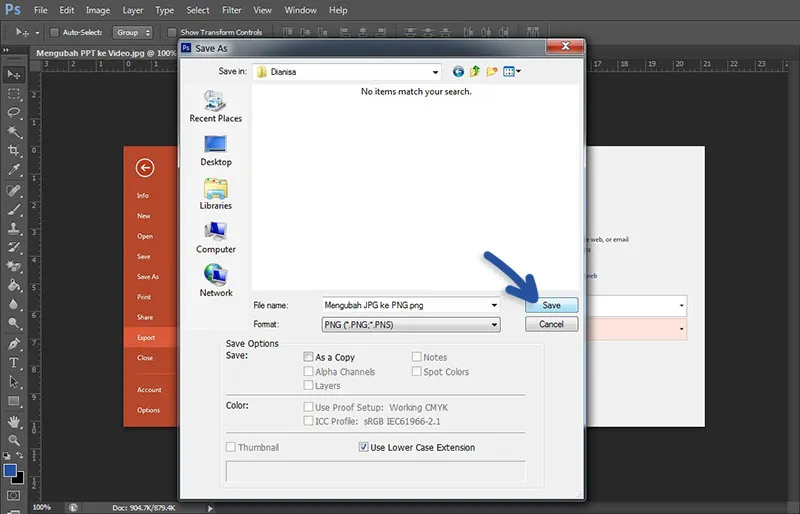
Task: Open the Desktop shortcut in places bar
Action: (216, 150)
